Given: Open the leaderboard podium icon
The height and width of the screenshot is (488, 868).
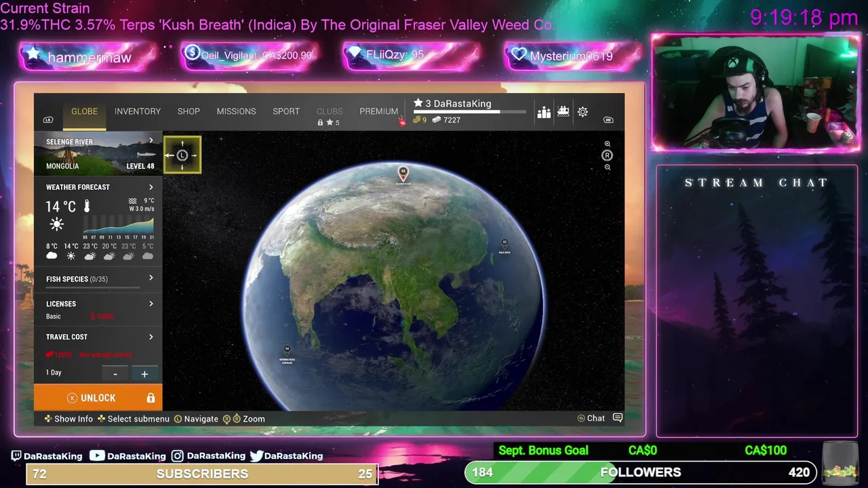Looking at the screenshot, I should point(544,113).
